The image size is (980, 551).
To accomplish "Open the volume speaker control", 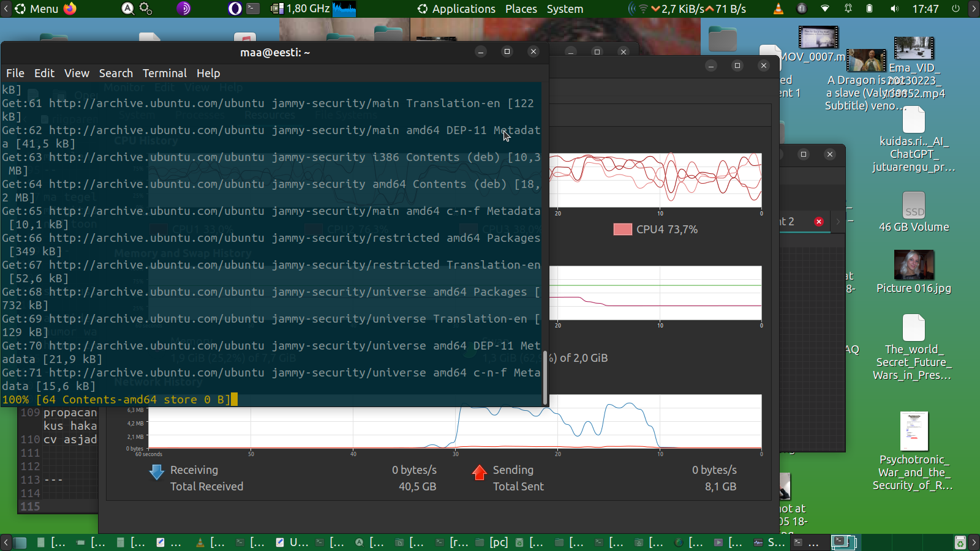I will coord(894,9).
